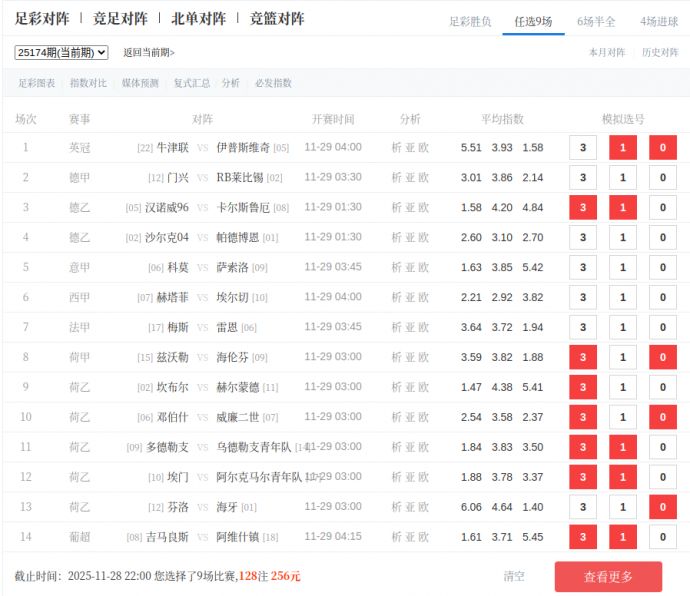Switch to the 足彩胜负 tab
The height and width of the screenshot is (596, 690).
470,21
